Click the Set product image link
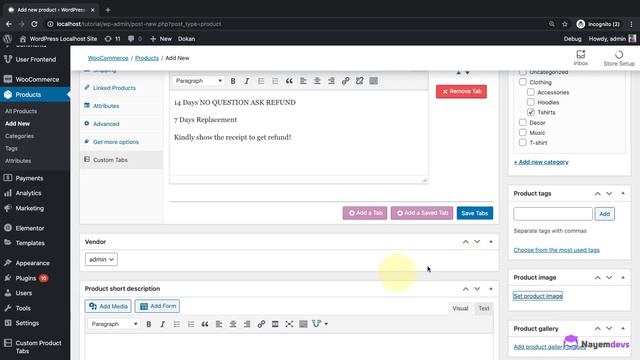640x360 pixels. pos(538,296)
